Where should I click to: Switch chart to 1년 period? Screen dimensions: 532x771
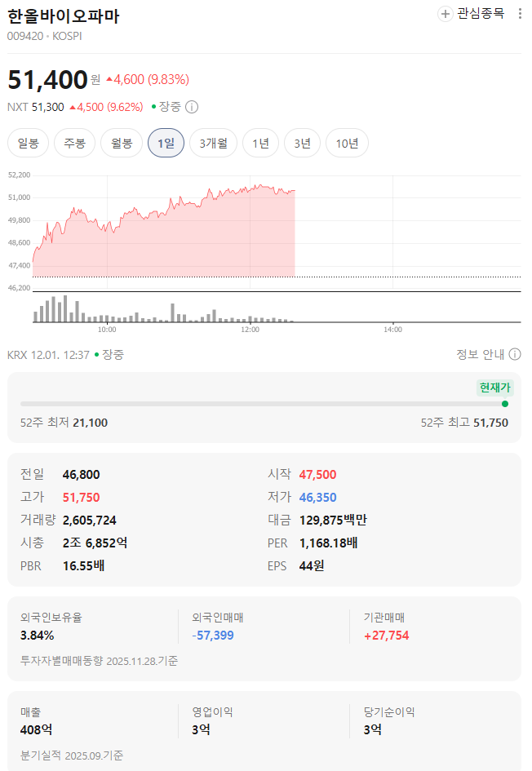click(x=260, y=143)
